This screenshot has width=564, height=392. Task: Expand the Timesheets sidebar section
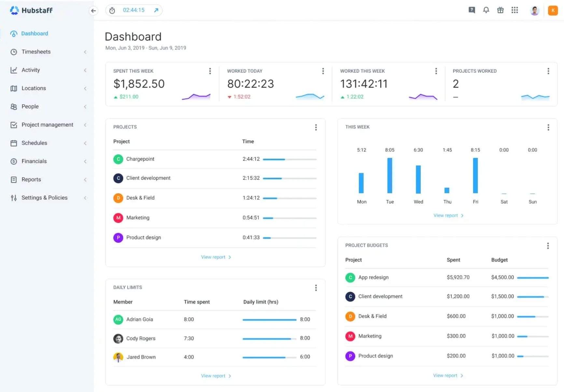[36, 52]
